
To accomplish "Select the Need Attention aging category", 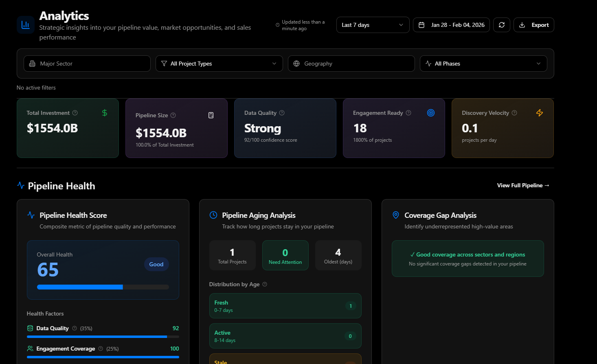I will point(285,255).
